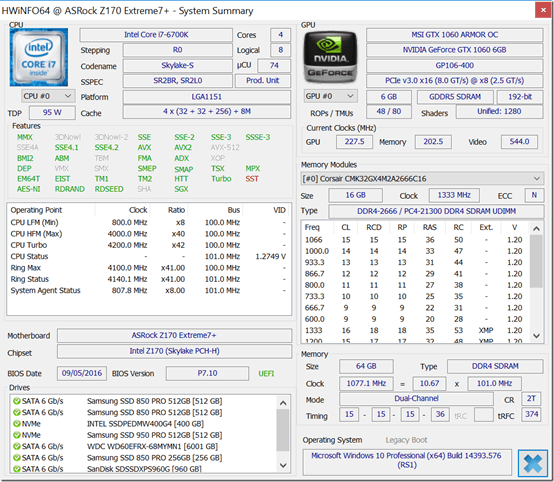Select the Ring Status row
The height and width of the screenshot is (482, 554).
tap(148, 279)
